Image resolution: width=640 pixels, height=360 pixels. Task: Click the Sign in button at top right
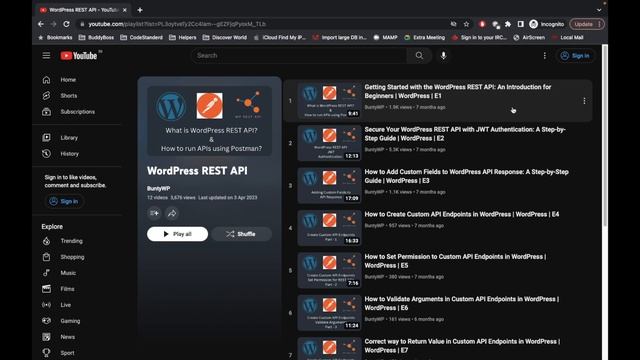pyautogui.click(x=575, y=56)
